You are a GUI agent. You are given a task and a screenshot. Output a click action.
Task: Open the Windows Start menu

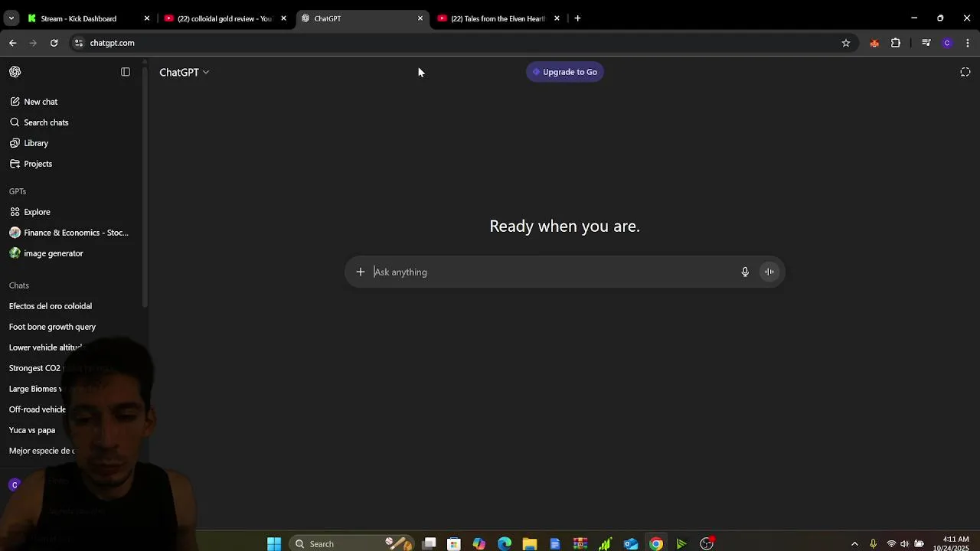click(274, 544)
